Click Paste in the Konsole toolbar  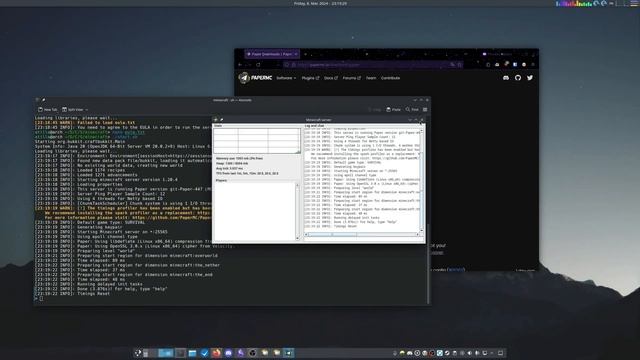[x=393, y=109]
